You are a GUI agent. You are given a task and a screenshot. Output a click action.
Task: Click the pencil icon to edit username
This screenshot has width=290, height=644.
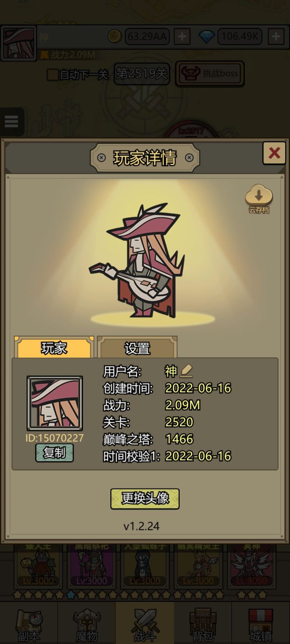point(186,371)
